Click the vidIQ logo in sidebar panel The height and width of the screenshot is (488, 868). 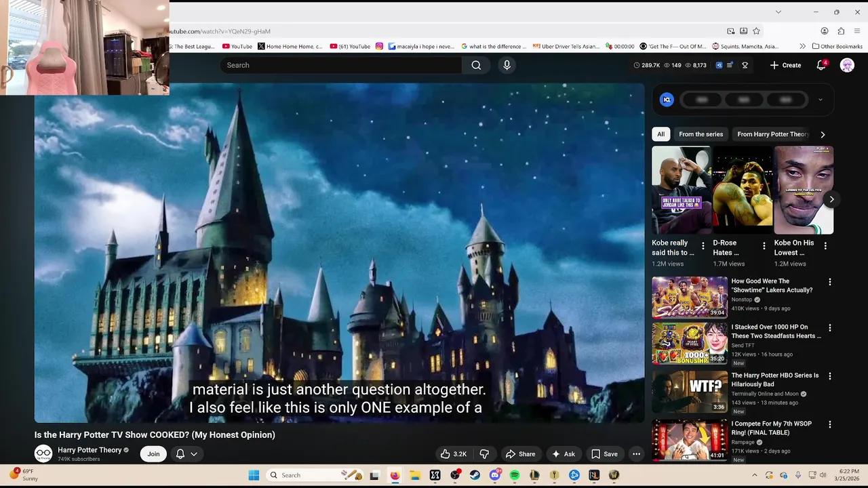tap(667, 100)
